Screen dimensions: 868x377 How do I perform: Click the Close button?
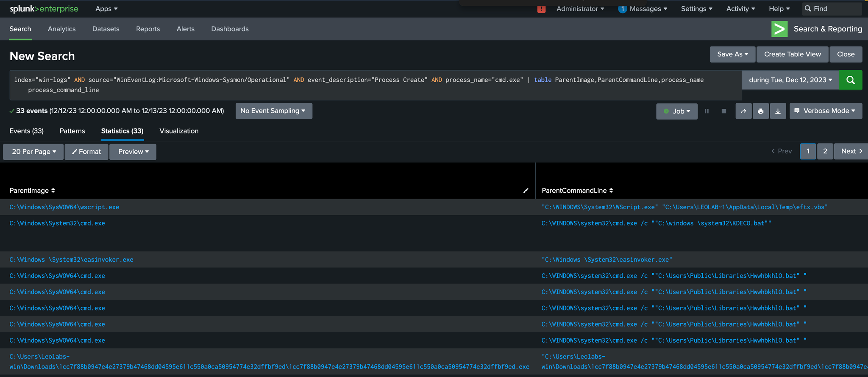click(x=846, y=54)
